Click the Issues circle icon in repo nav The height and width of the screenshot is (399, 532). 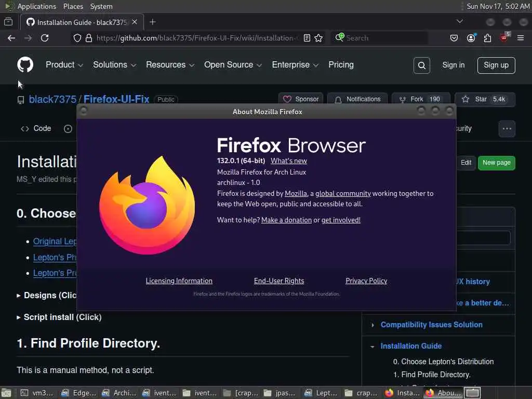click(x=68, y=129)
